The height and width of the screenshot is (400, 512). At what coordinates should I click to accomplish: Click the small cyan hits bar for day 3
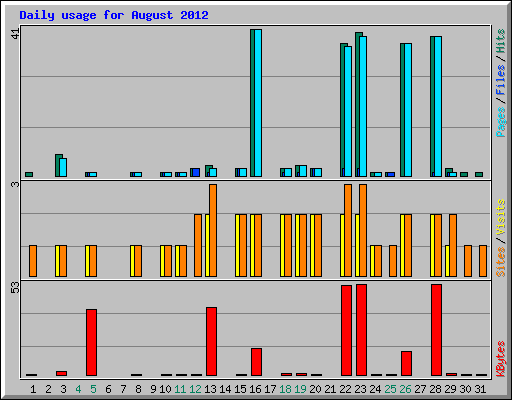[x=63, y=167]
